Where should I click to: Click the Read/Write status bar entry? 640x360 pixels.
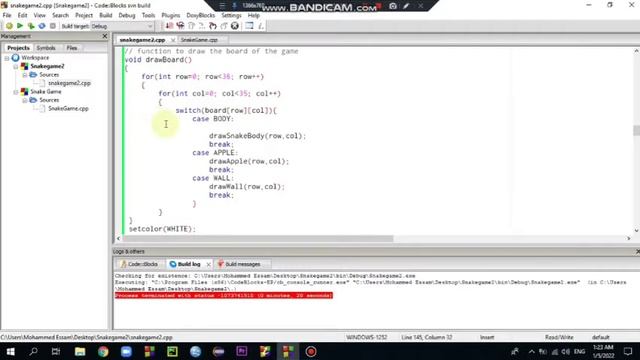click(559, 337)
